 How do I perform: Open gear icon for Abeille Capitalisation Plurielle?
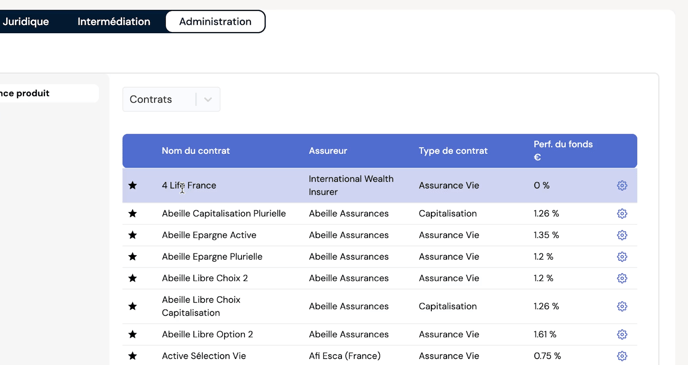[x=622, y=214]
